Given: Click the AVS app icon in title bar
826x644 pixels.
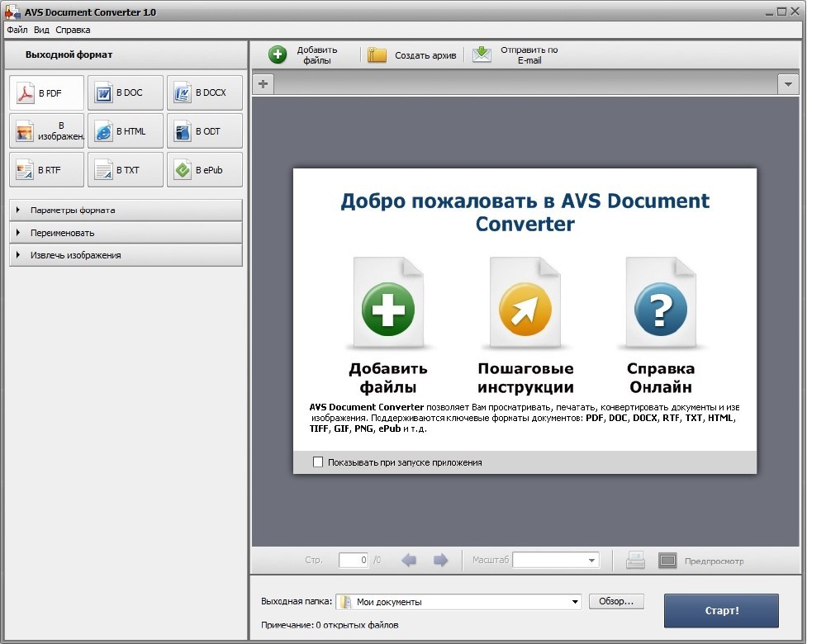Looking at the screenshot, I should (x=12, y=12).
